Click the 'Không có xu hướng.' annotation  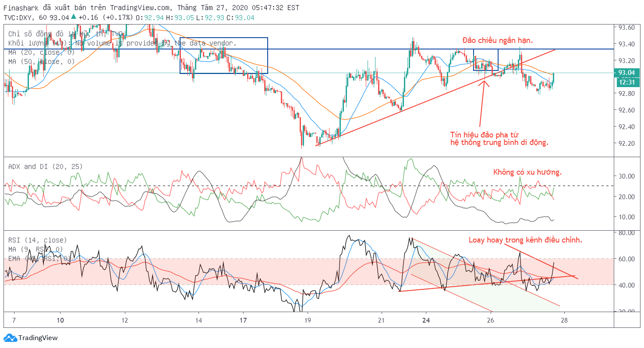[x=527, y=172]
